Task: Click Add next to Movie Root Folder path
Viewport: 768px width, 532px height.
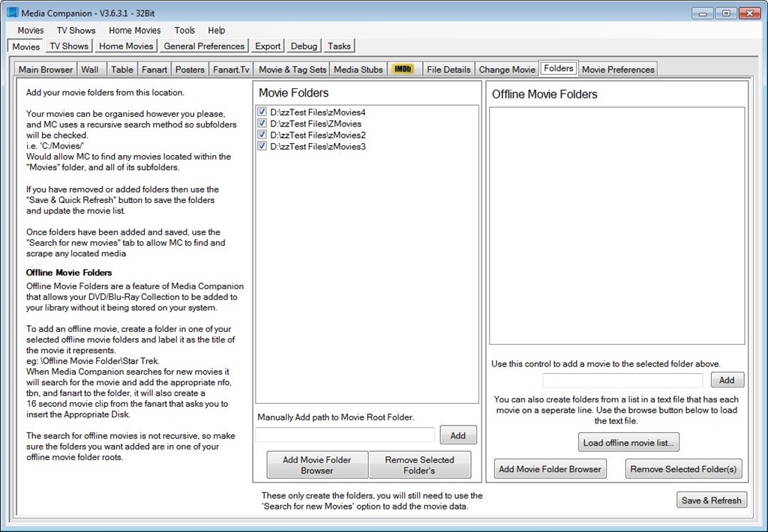Action: point(458,435)
